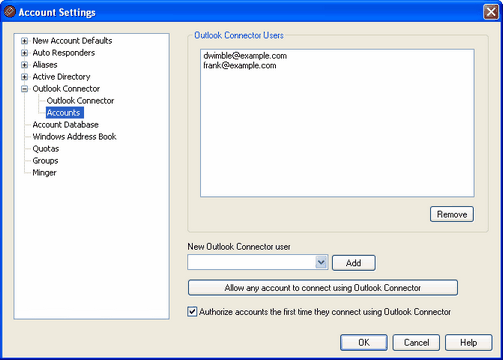Select Aliases in the tree

coord(45,65)
